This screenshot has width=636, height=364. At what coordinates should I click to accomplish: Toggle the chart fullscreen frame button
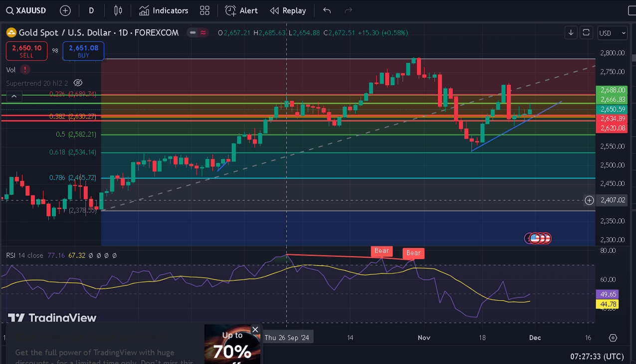pyautogui.click(x=587, y=33)
